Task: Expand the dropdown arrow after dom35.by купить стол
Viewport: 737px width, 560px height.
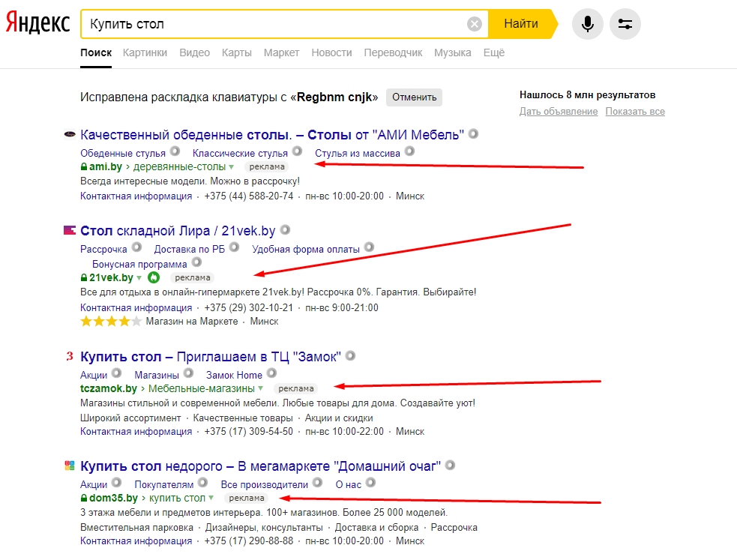Action: pos(211,498)
